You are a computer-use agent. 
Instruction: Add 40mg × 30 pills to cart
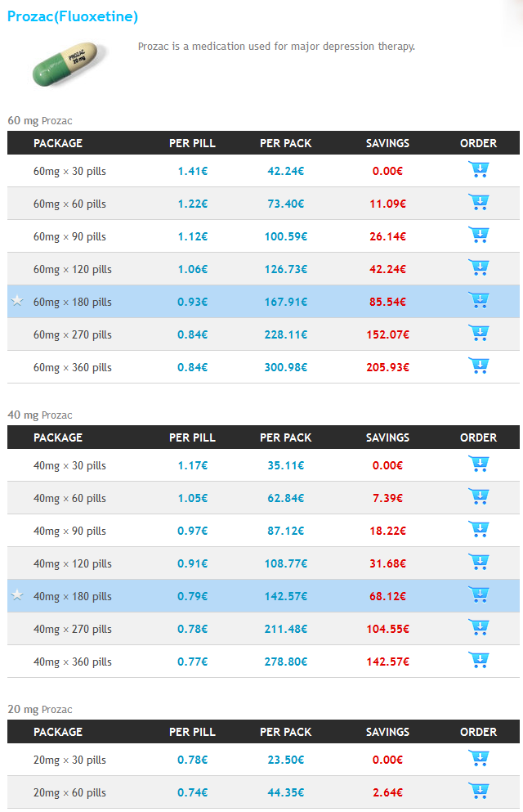(x=479, y=464)
